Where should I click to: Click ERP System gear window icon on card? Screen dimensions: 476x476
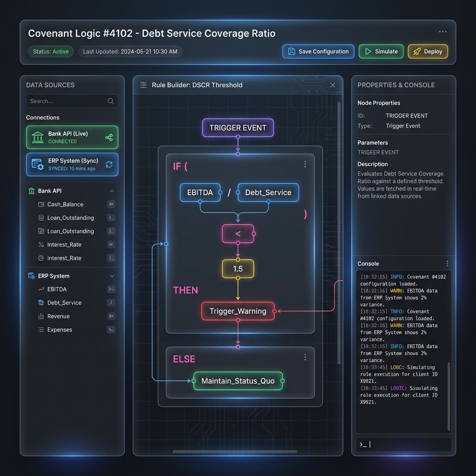point(38,164)
